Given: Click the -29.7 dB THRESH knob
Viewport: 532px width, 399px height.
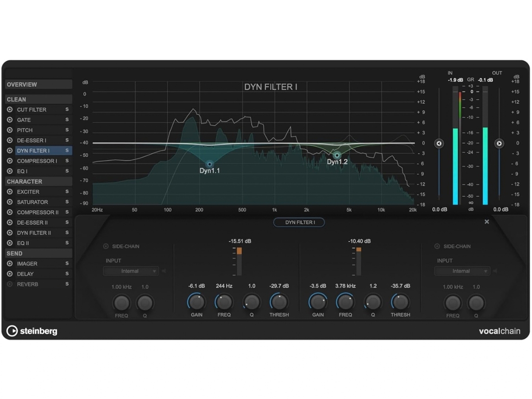Looking at the screenshot, I should click(279, 302).
